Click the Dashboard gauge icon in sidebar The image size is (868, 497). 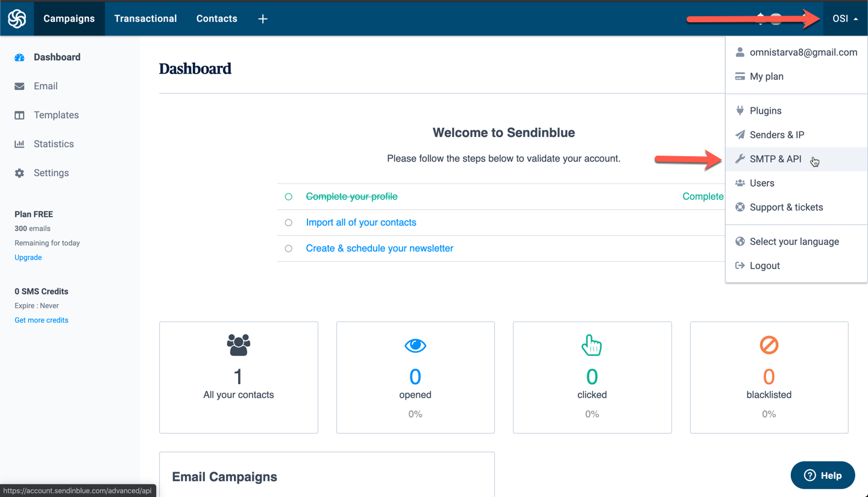coord(19,57)
